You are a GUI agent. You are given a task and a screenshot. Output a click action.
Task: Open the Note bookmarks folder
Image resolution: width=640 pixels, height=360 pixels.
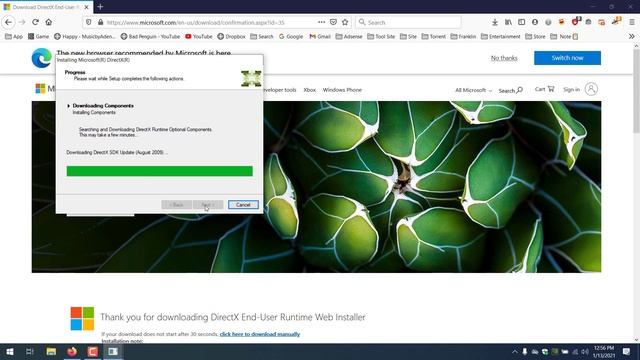pyautogui.click(x=564, y=36)
